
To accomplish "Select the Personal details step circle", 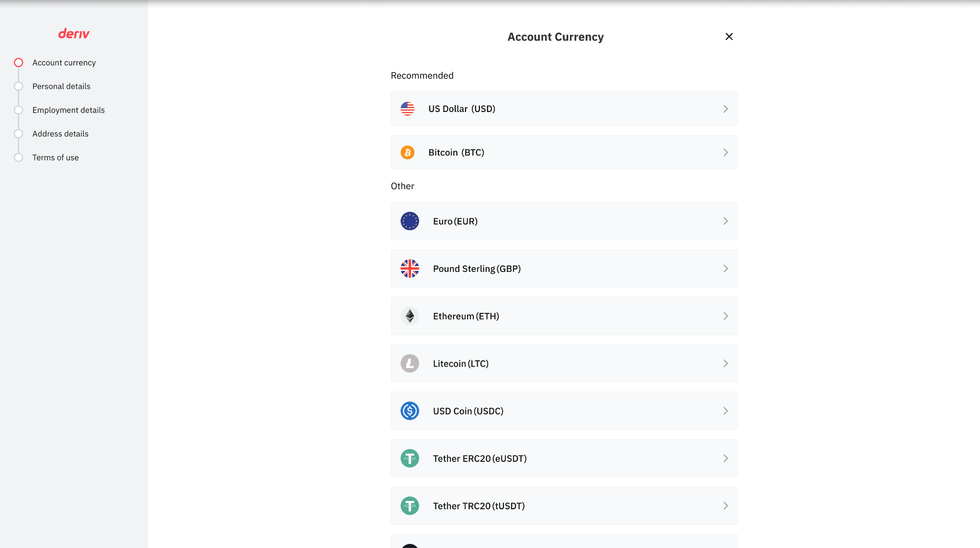I will tap(18, 86).
